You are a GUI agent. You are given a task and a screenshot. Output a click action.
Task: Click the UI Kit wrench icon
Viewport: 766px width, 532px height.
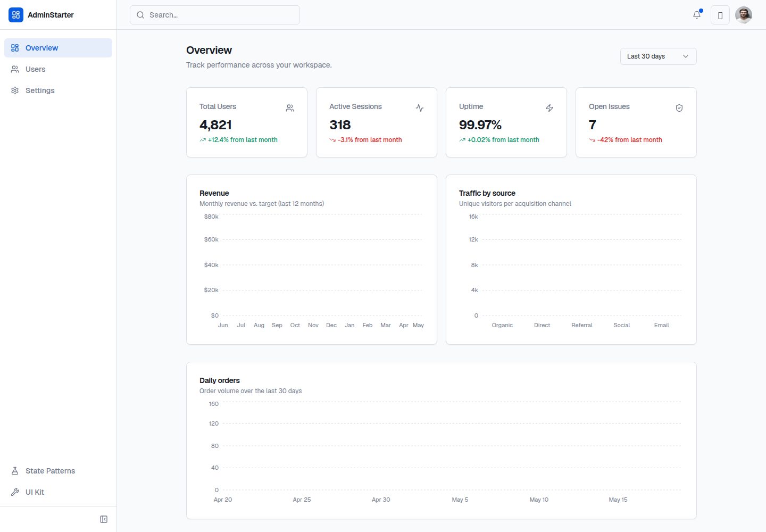(15, 492)
